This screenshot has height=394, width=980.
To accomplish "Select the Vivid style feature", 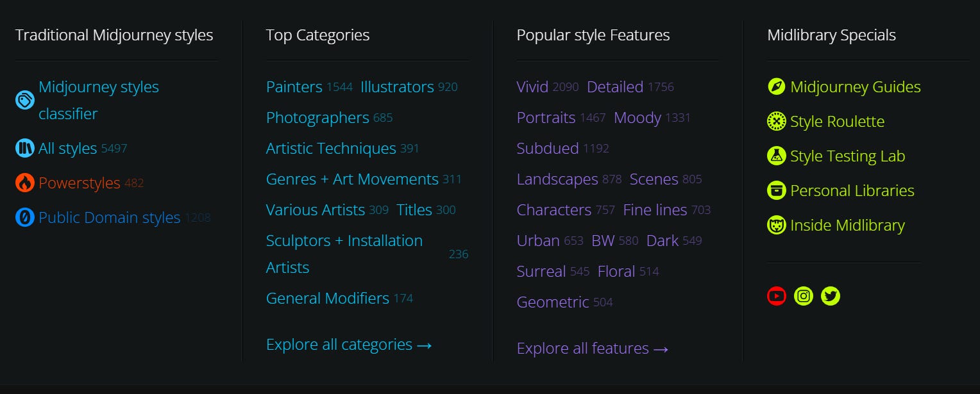I will tap(532, 86).
